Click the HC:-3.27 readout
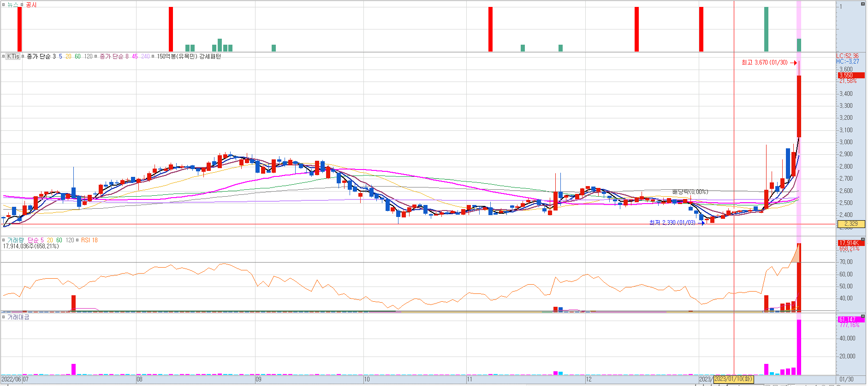The image size is (868, 386). (x=848, y=61)
